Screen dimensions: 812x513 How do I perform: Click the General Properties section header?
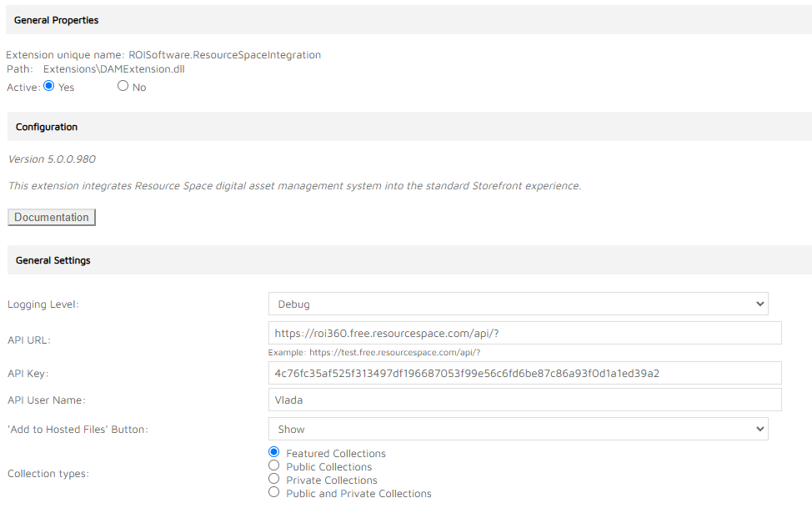click(x=56, y=20)
